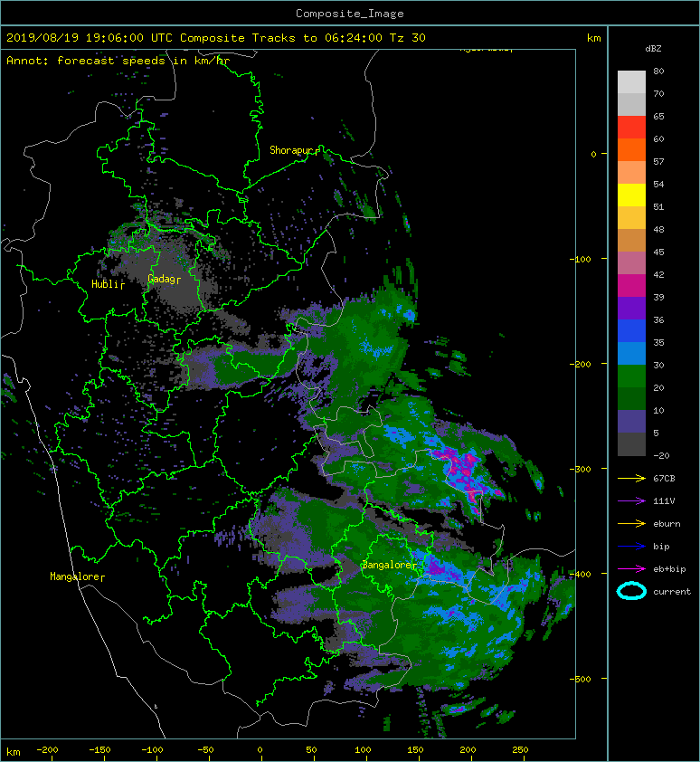Click the 'current' legend label

tap(672, 592)
